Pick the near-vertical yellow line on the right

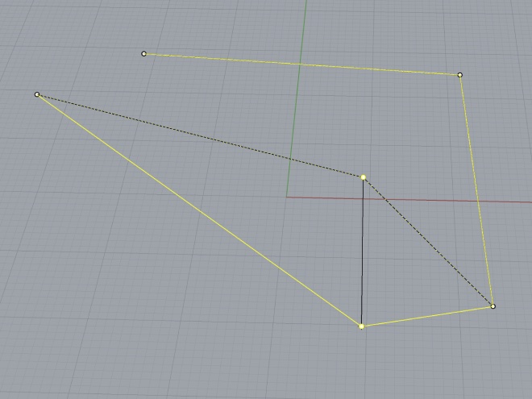476,190
